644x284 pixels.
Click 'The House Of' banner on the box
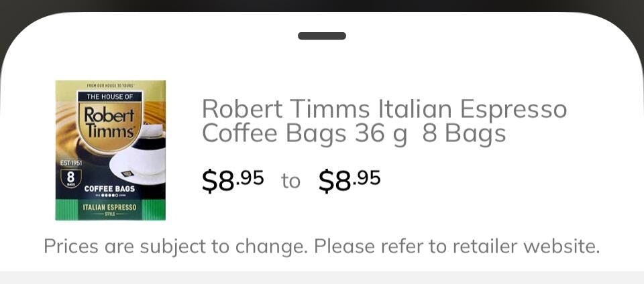(x=110, y=97)
